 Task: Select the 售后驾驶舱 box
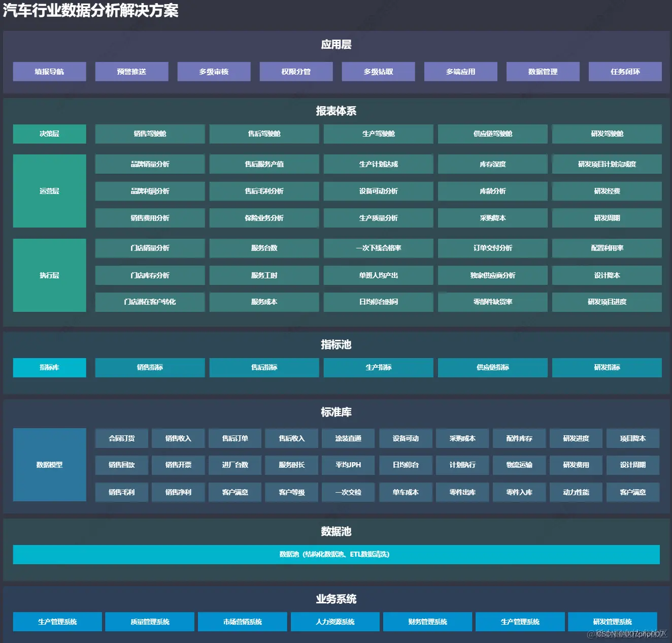pos(264,134)
